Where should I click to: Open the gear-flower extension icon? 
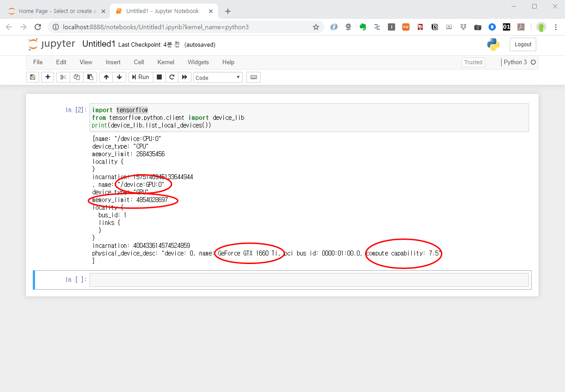pyautogui.click(x=348, y=27)
